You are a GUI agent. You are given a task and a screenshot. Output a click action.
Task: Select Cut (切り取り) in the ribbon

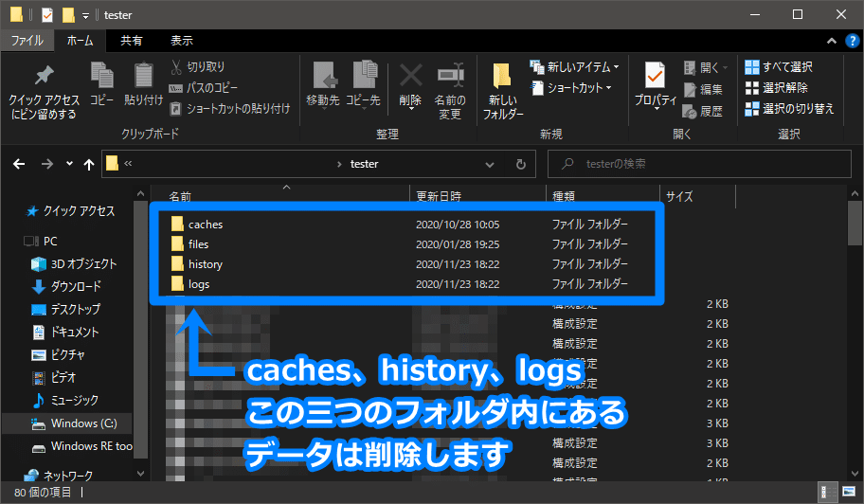[197, 66]
